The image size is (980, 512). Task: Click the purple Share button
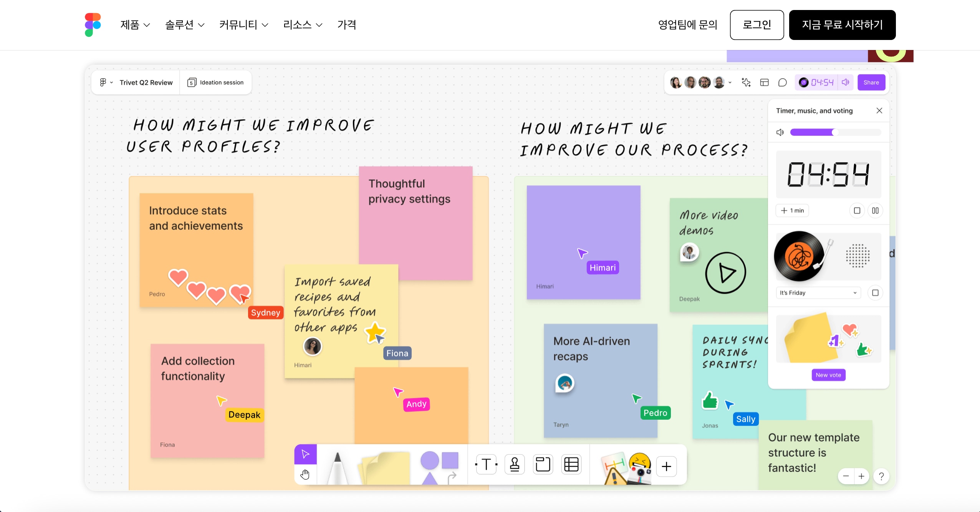point(871,83)
